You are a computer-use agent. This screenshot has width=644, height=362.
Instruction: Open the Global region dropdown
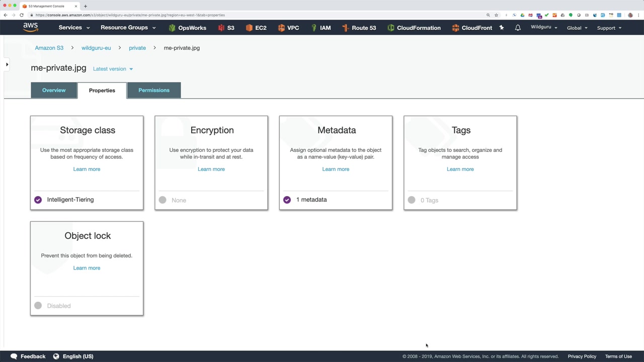tap(577, 28)
